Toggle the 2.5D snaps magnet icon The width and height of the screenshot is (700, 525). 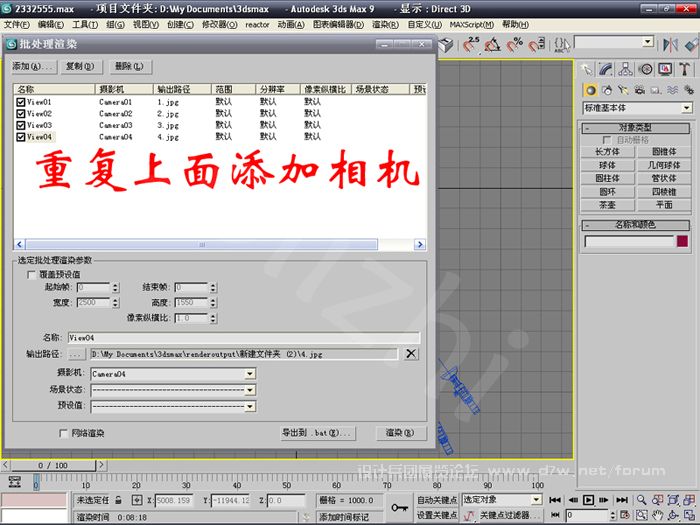pos(471,45)
